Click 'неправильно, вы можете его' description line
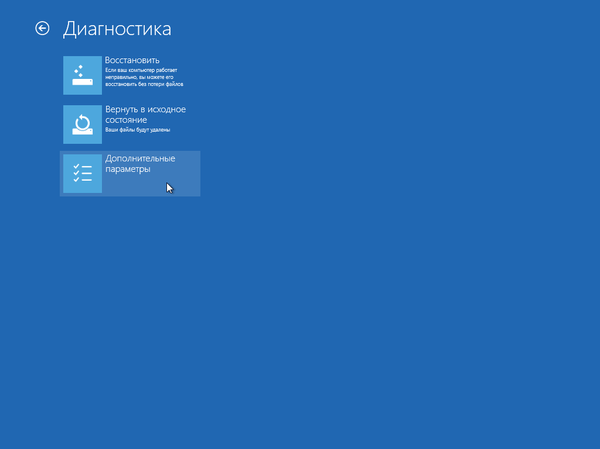The height and width of the screenshot is (449, 600). (x=146, y=77)
